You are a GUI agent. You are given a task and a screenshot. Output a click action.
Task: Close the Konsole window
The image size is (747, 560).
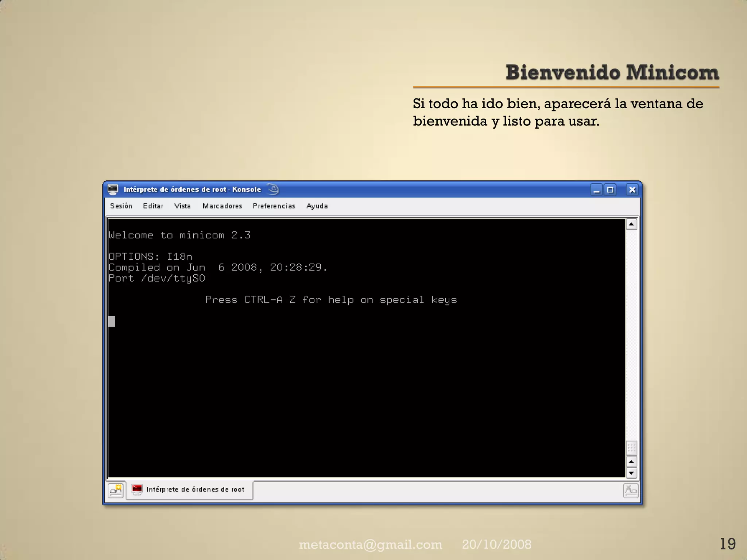pyautogui.click(x=632, y=190)
